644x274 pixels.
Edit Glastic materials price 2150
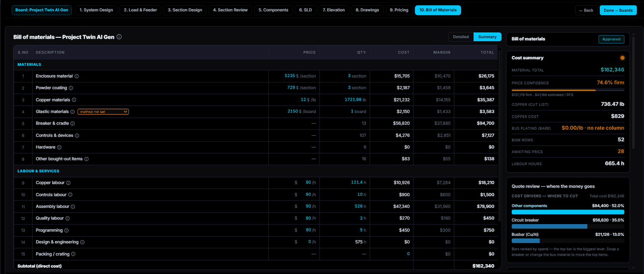coord(292,111)
